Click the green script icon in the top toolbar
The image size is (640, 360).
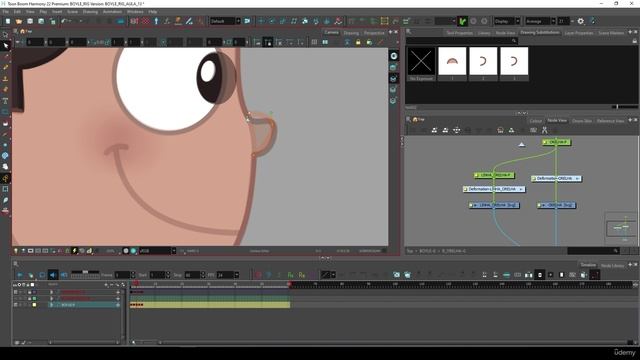point(462,21)
